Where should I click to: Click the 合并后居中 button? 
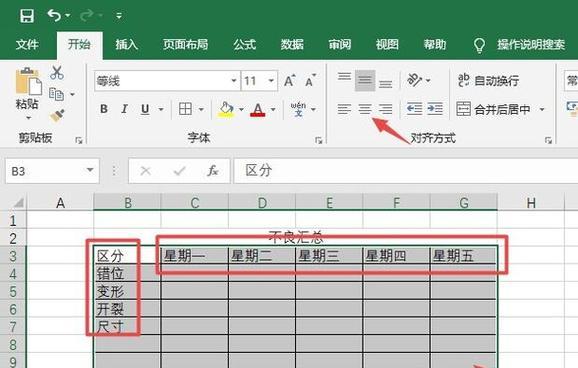point(493,109)
